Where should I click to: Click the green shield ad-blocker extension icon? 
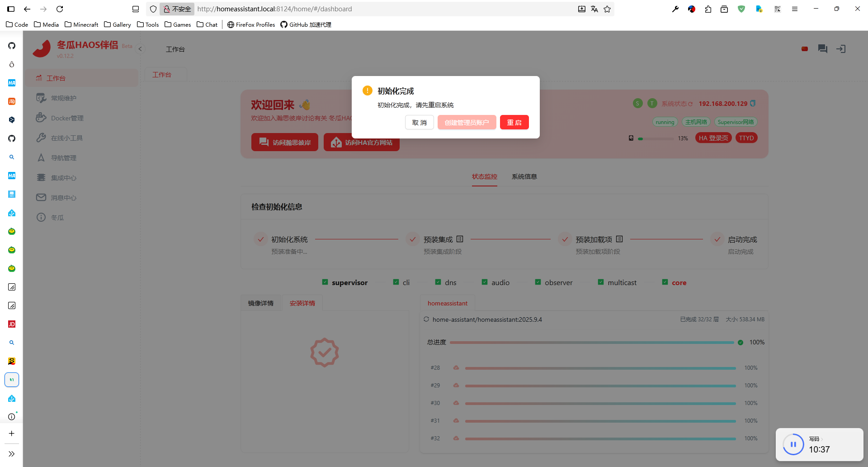741,9
